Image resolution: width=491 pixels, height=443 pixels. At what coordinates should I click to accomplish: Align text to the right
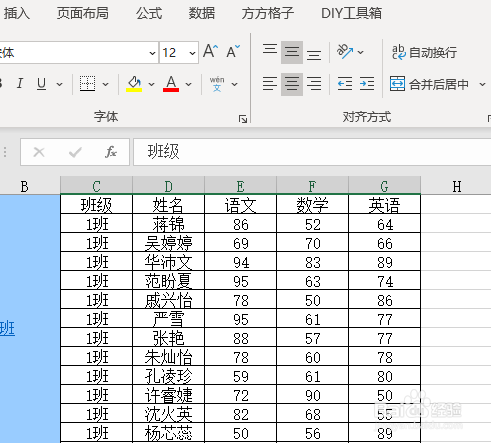(x=314, y=84)
